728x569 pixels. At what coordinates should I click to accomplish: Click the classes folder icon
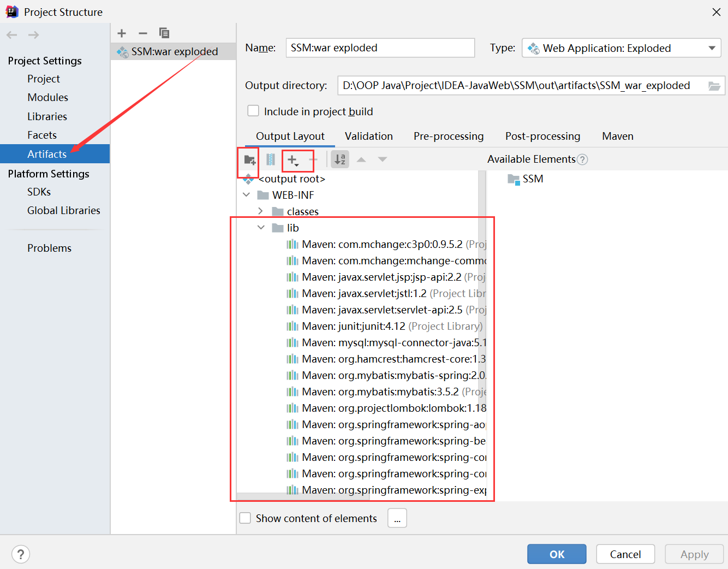[278, 211]
